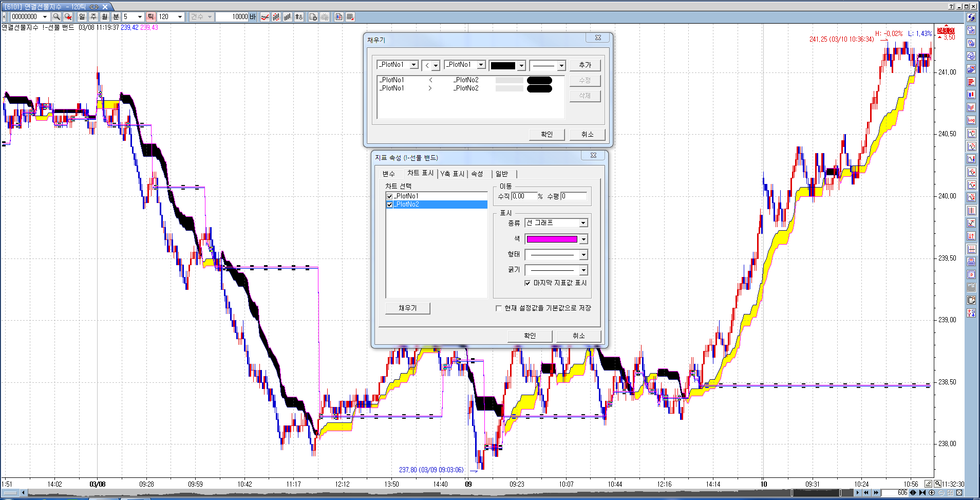Open the Y축 표시 tab
980x500 pixels.
452,174
